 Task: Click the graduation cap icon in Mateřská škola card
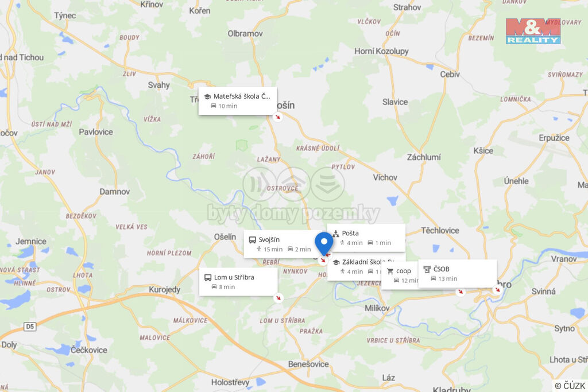coord(207,96)
